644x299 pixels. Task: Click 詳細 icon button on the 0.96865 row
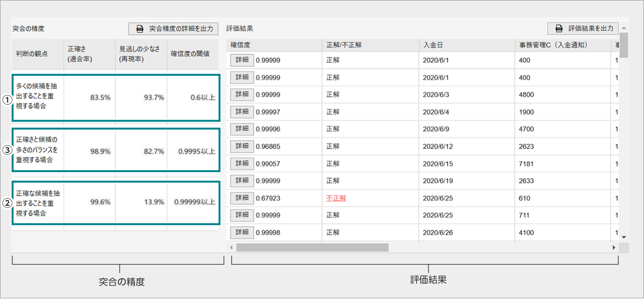tap(242, 146)
